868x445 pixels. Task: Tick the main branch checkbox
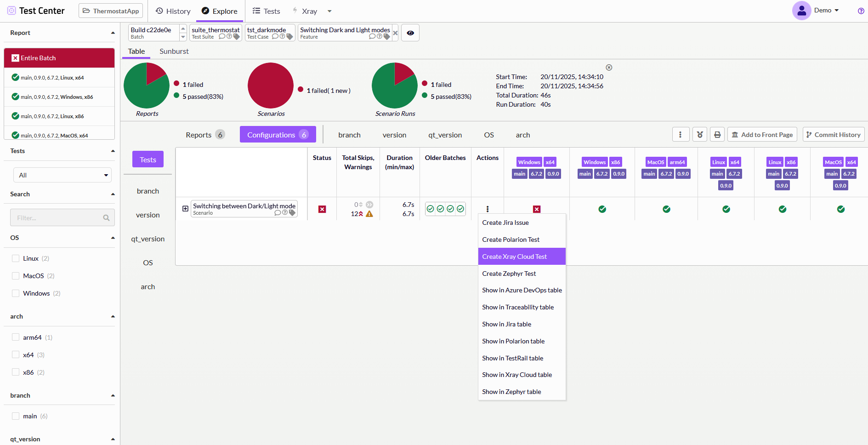[x=16, y=416]
